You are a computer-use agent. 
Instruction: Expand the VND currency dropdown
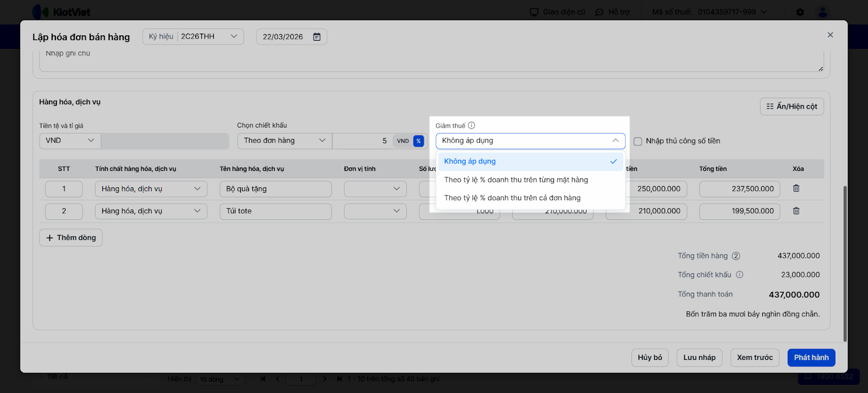click(x=69, y=141)
